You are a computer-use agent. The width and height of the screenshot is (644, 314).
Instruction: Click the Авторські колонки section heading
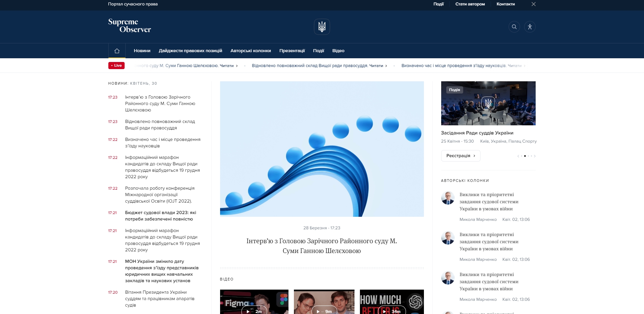[x=465, y=181]
